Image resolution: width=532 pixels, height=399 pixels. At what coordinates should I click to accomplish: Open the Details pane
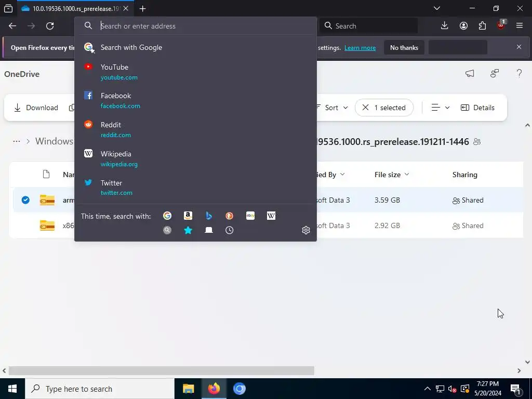[x=477, y=108]
